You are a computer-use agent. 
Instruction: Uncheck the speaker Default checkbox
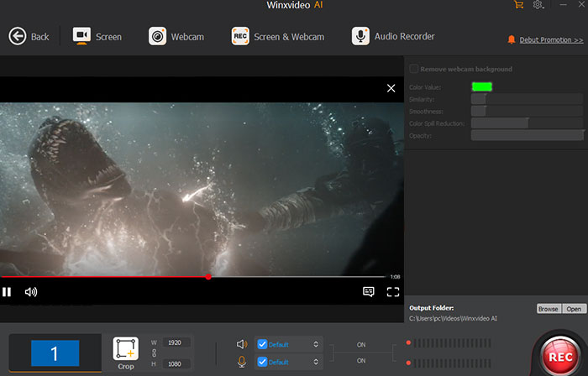point(262,344)
